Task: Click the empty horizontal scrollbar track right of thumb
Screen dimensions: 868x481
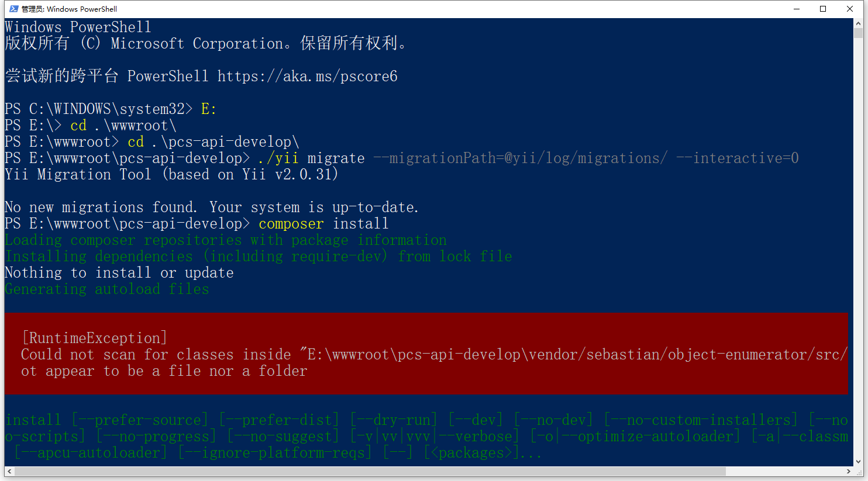Action: pos(784,471)
